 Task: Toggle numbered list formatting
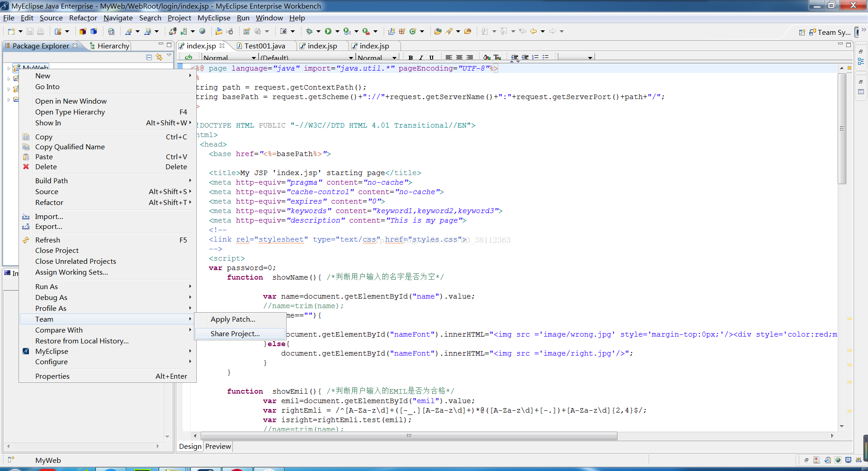[x=535, y=57]
